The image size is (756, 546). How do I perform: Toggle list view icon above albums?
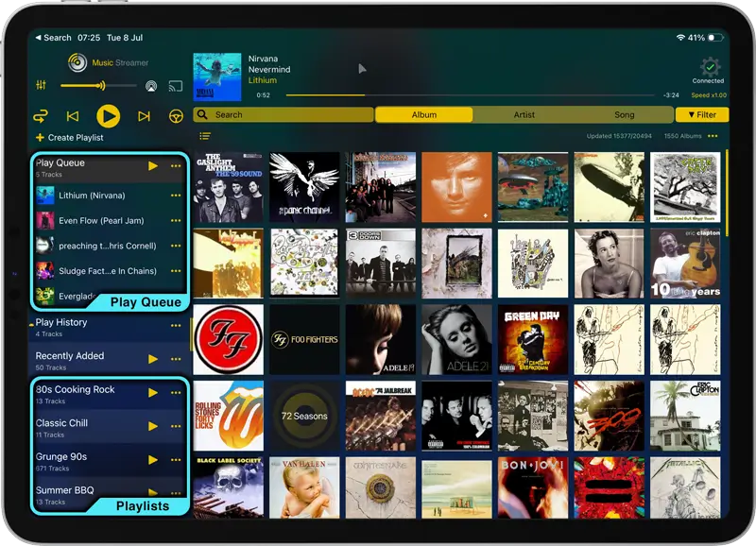(x=205, y=136)
